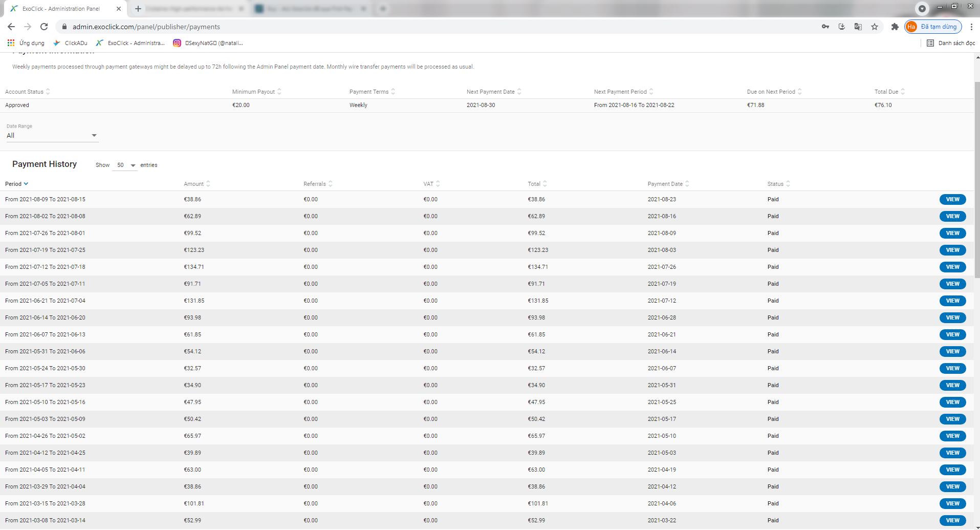View payment for period 2021-07-12 to 2021-07-18
This screenshot has width=980, height=530.
pyautogui.click(x=952, y=267)
